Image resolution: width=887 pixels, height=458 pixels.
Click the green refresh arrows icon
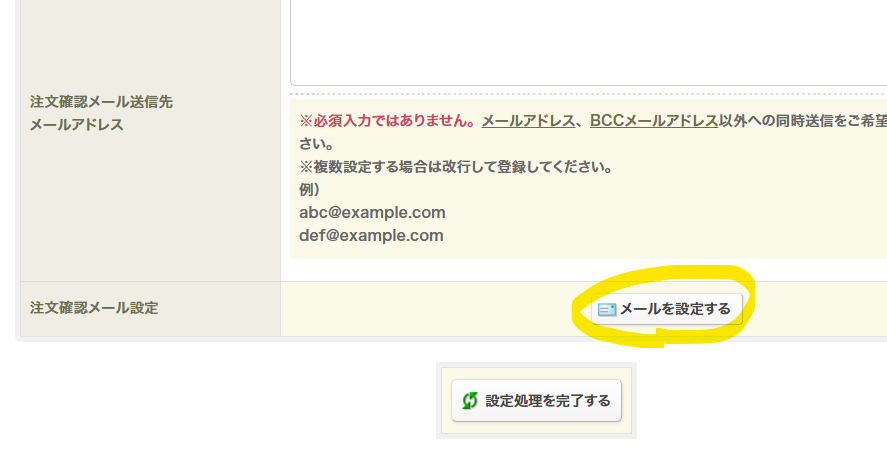tap(470, 401)
